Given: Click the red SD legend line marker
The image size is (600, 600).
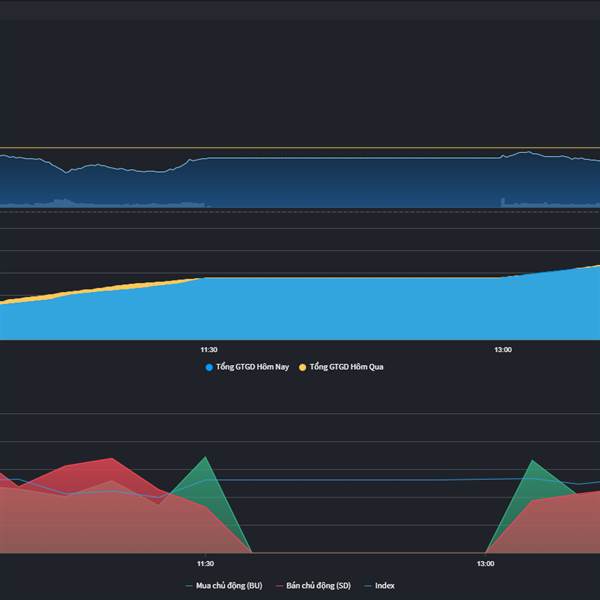Looking at the screenshot, I should pyautogui.click(x=279, y=586).
